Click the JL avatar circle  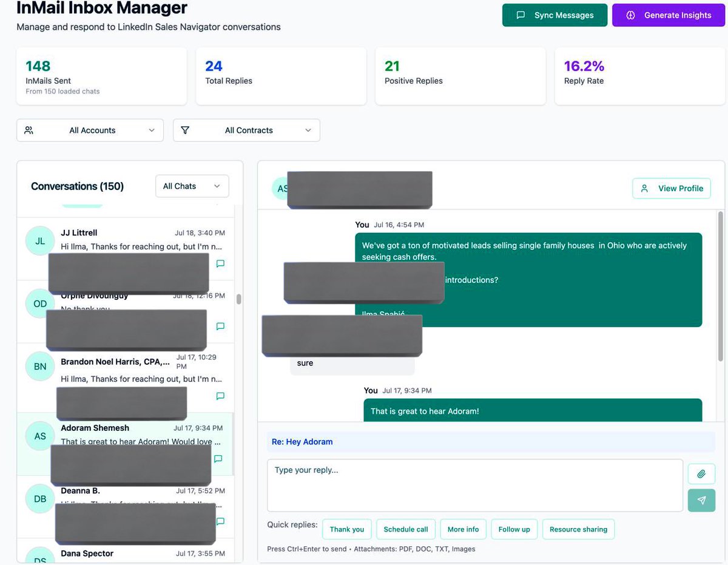(x=40, y=241)
